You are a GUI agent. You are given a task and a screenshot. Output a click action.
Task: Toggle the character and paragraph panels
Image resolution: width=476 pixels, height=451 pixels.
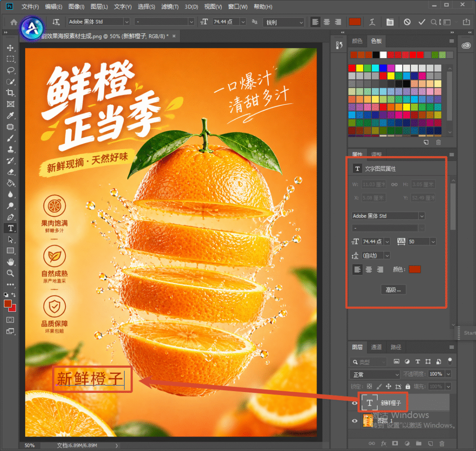(390, 22)
